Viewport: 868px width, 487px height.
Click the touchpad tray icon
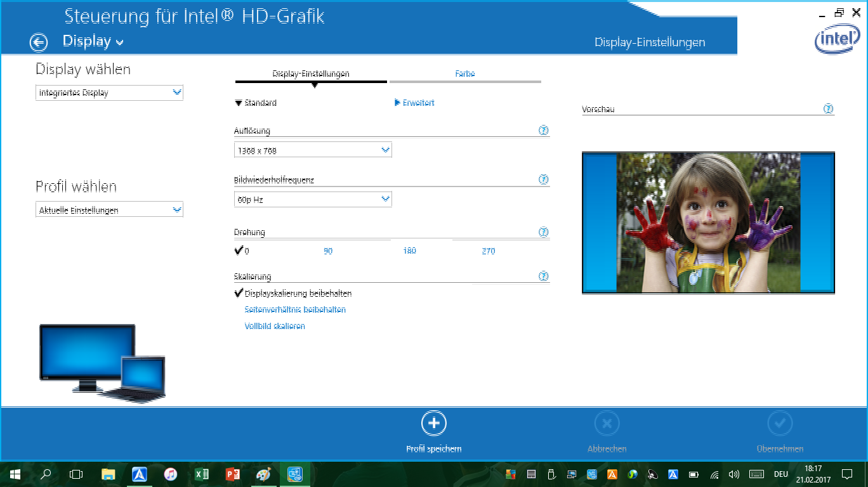click(x=532, y=474)
